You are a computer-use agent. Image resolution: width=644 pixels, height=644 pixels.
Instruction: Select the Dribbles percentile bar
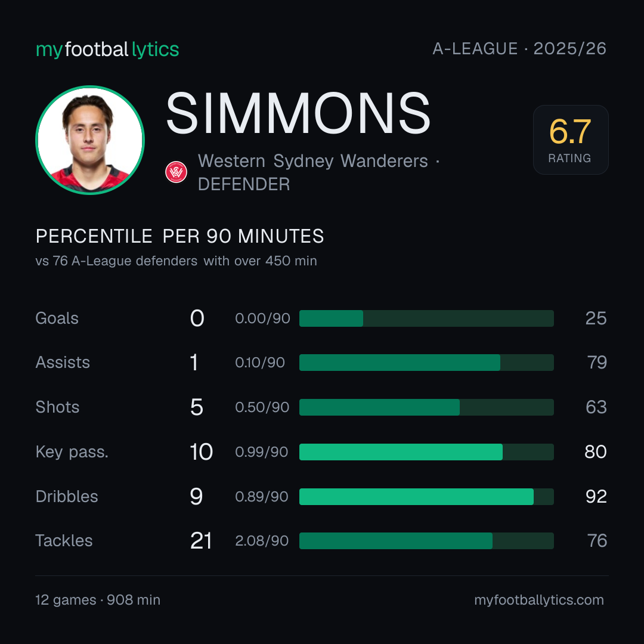coord(426,497)
